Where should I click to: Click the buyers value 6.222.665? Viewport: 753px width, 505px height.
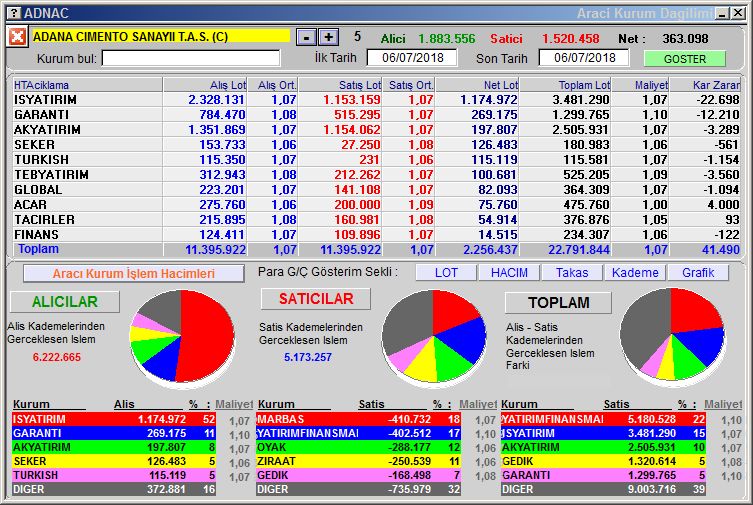57,357
